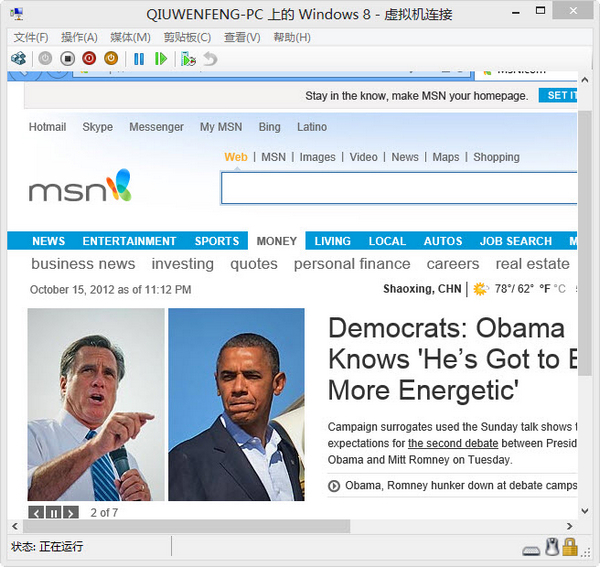Click the Revert undo-arrow icon
Image resolution: width=600 pixels, height=567 pixels.
[210, 59]
